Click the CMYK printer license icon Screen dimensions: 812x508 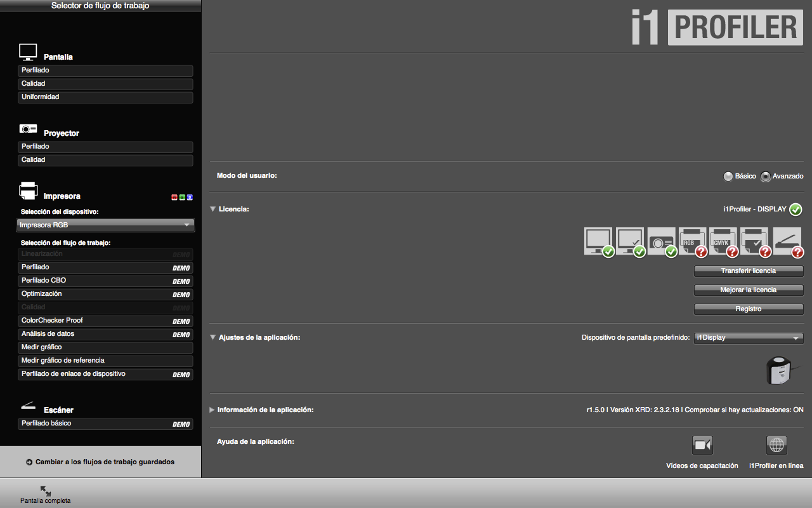(724, 241)
